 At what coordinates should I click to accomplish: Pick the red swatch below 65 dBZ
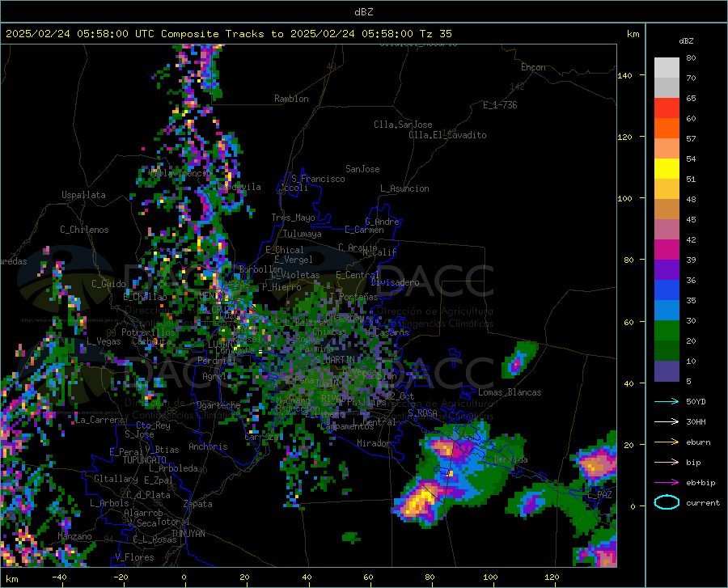pyautogui.click(x=667, y=108)
